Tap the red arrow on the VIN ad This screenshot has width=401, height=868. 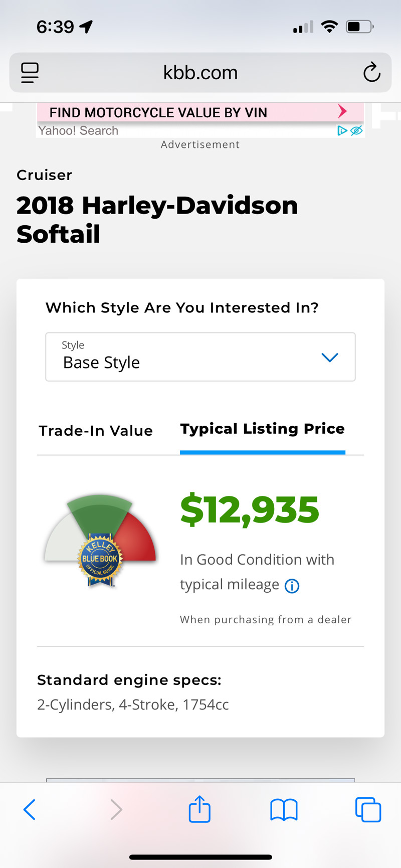(342, 111)
